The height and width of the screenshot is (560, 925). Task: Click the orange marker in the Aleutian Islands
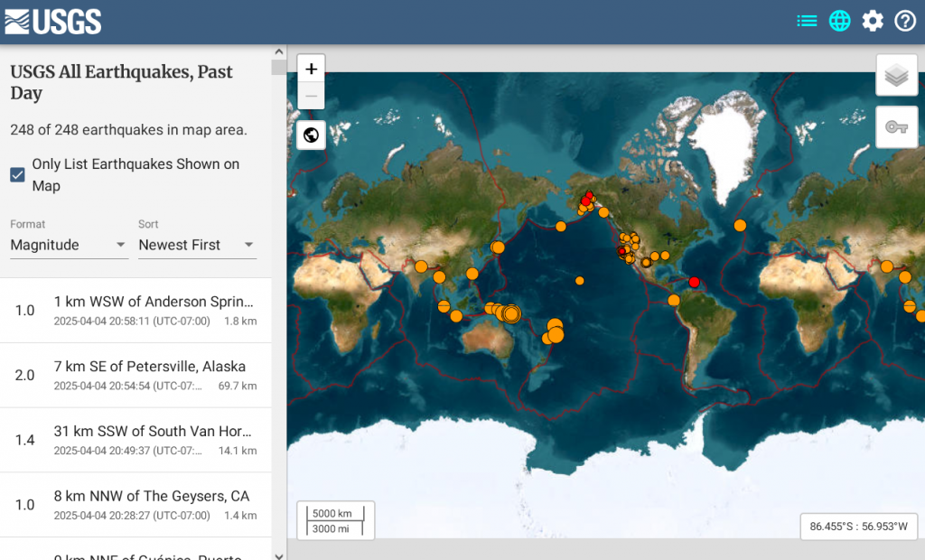point(561,226)
